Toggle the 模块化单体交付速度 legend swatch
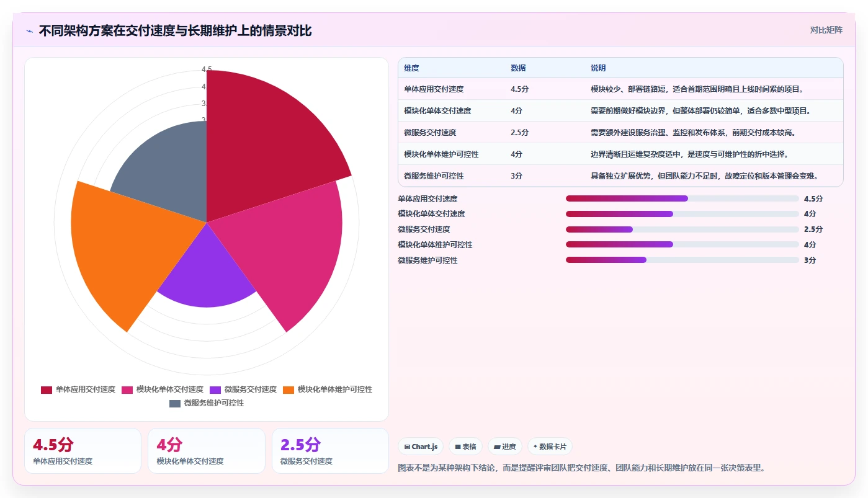Viewport: 868px width, 498px height. pyautogui.click(x=127, y=389)
